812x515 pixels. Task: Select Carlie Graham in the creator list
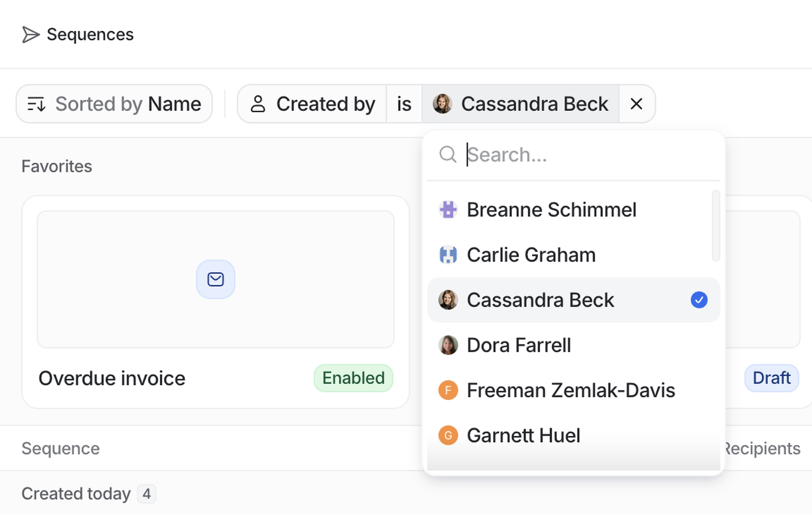(531, 255)
